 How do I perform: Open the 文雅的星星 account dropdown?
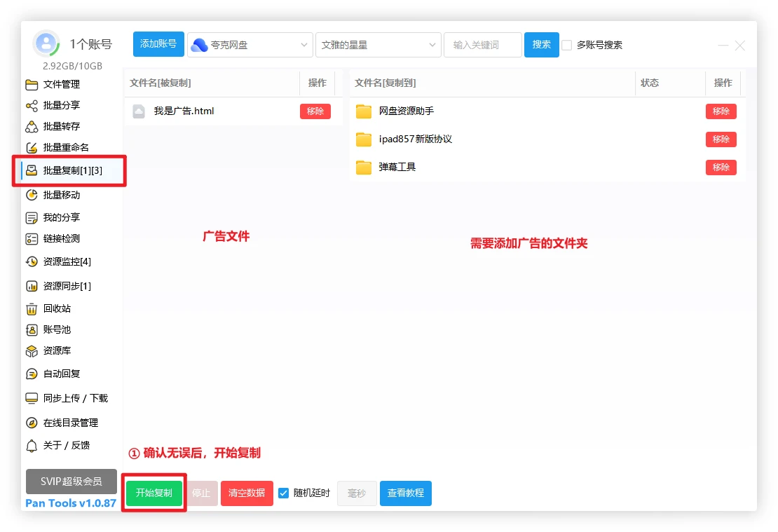click(x=378, y=45)
